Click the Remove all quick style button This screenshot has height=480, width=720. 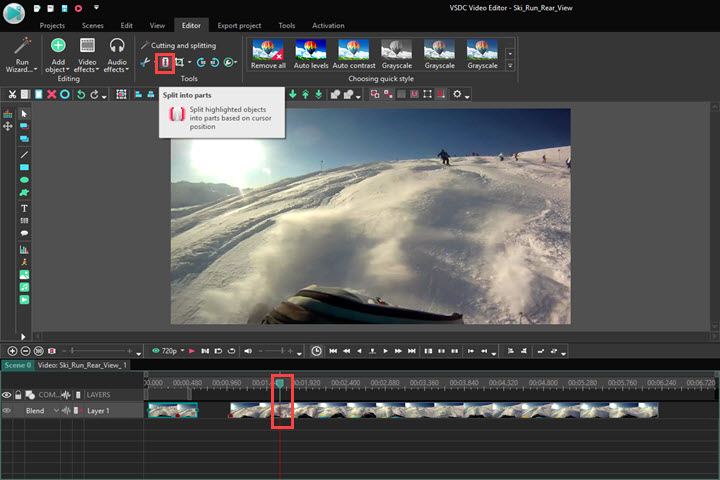(x=267, y=54)
